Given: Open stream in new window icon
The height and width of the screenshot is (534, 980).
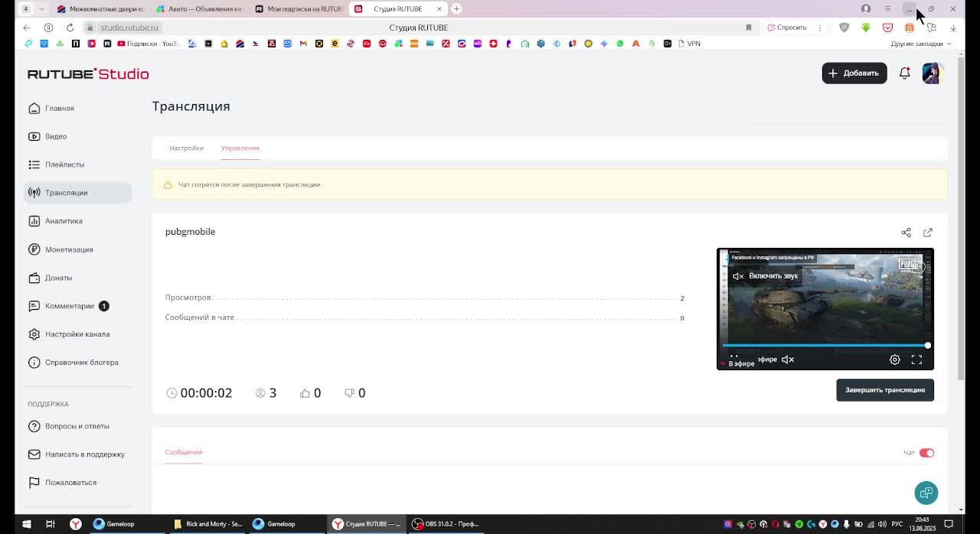Looking at the screenshot, I should pos(928,233).
